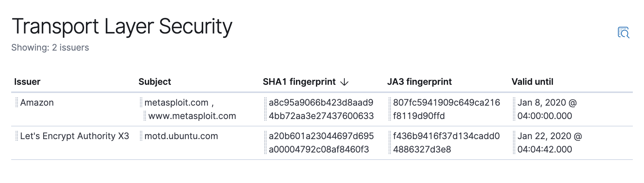The image size is (644, 183).
Task: Click drag handle beside Amazon issuer
Action: [17, 102]
